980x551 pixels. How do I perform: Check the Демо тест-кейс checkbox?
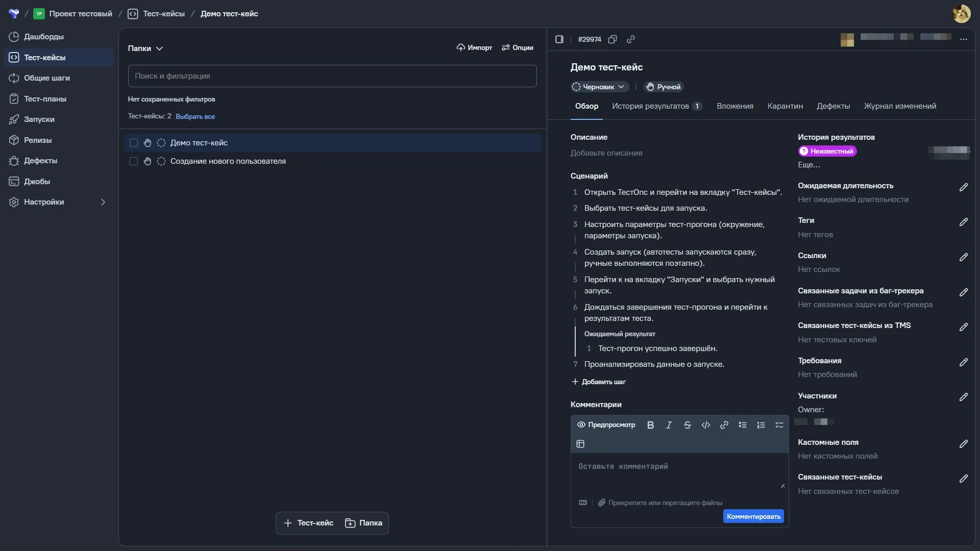134,143
